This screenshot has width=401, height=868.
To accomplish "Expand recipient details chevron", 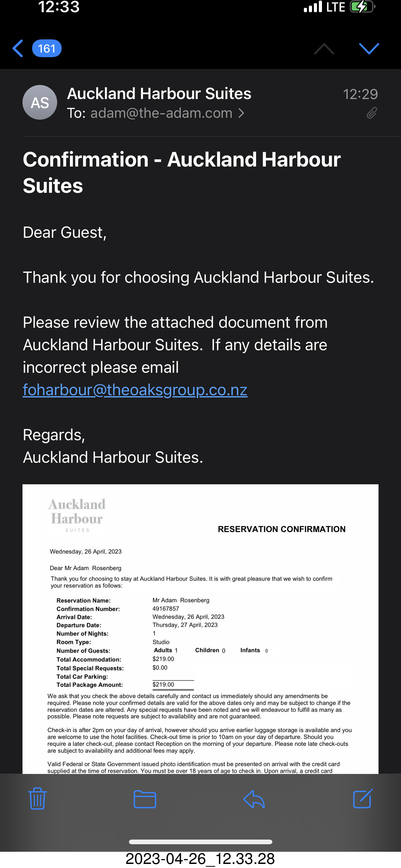I will point(241,113).
